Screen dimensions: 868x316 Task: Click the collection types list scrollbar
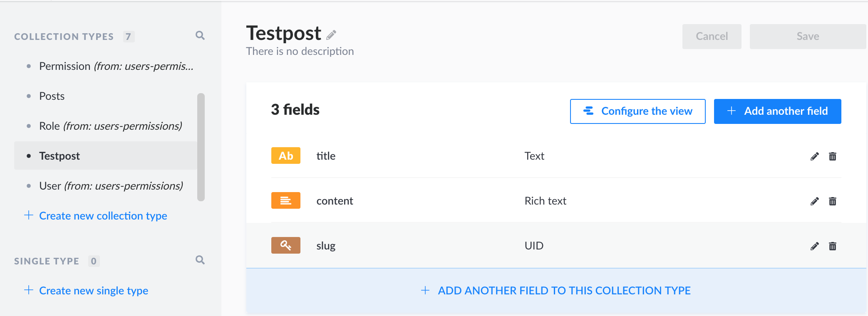(201, 147)
